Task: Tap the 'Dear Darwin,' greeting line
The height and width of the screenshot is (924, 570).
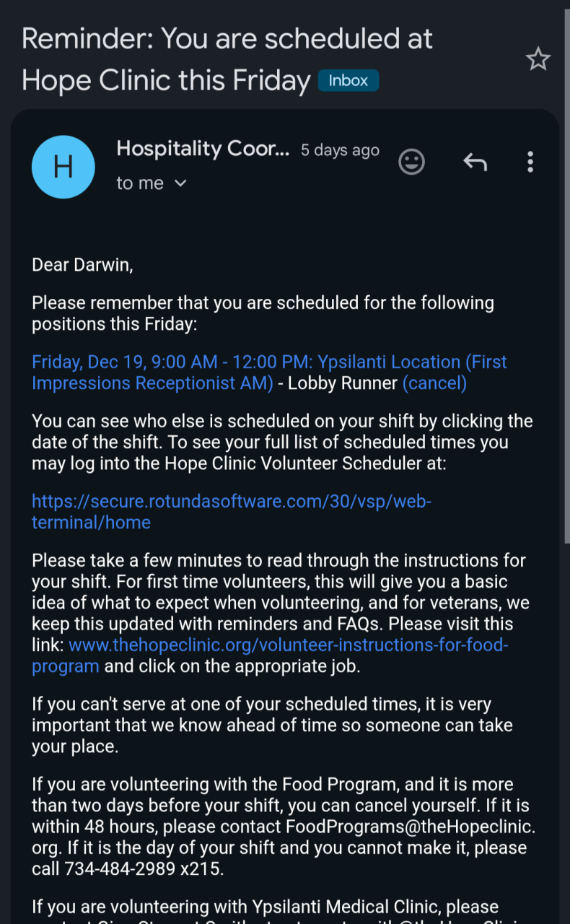Action: 83,265
